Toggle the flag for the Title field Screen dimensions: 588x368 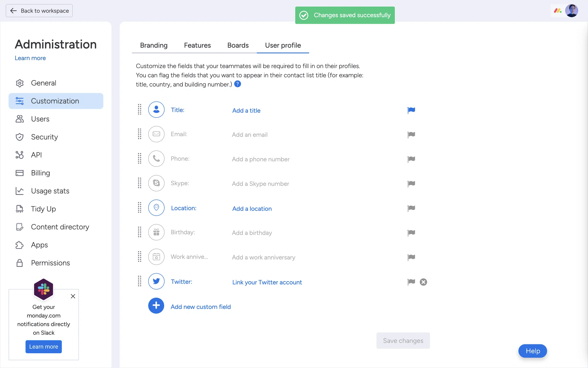pos(411,110)
